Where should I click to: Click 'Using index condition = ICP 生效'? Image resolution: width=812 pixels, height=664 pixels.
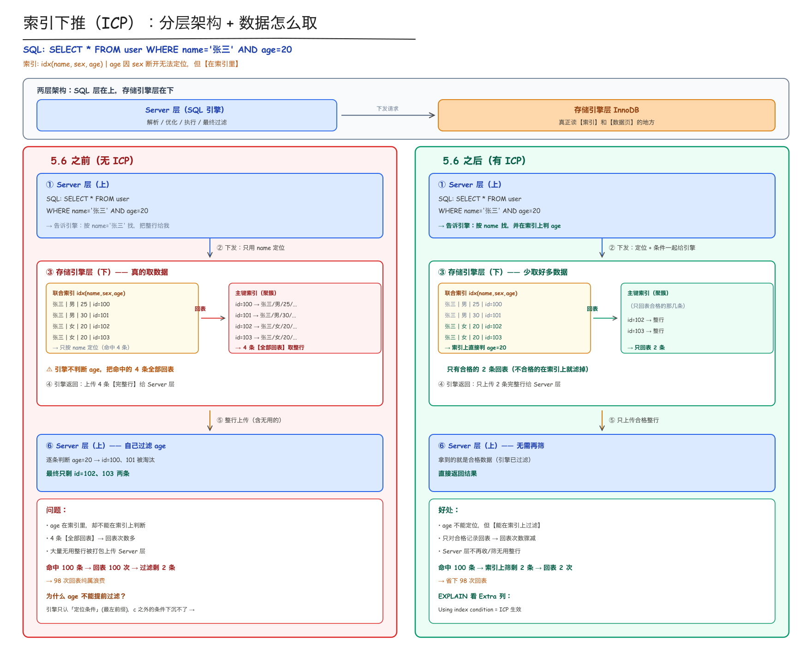click(x=480, y=610)
